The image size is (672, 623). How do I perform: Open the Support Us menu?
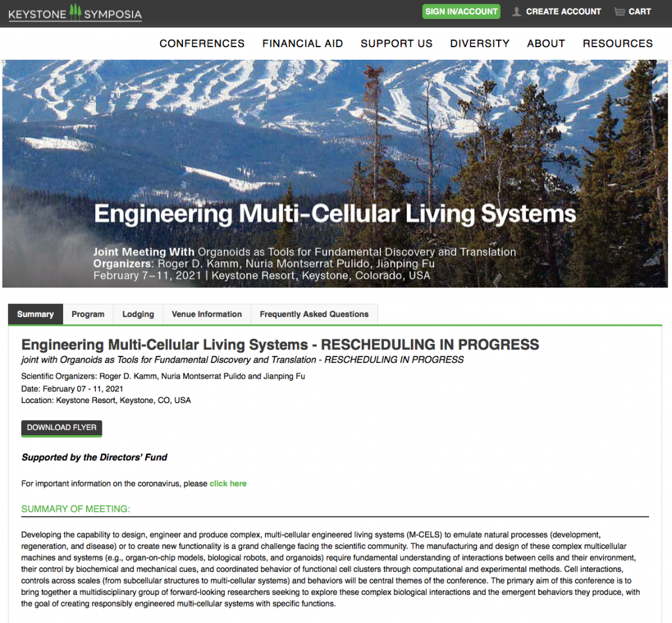(x=396, y=43)
